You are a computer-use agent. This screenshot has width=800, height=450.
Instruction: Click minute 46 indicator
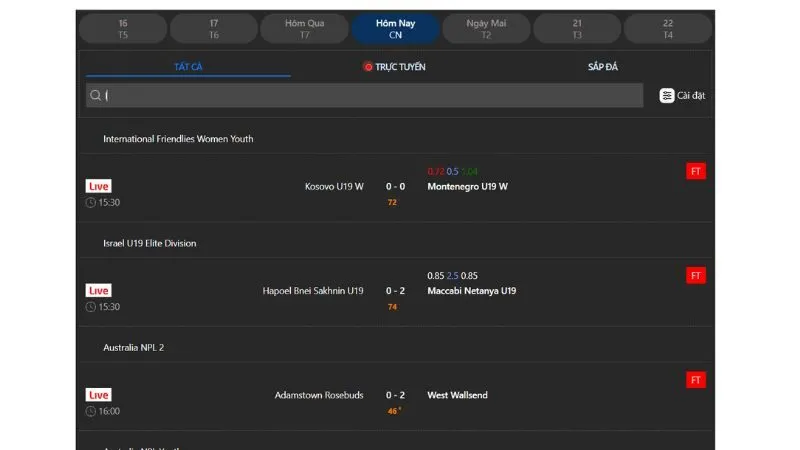click(x=393, y=411)
